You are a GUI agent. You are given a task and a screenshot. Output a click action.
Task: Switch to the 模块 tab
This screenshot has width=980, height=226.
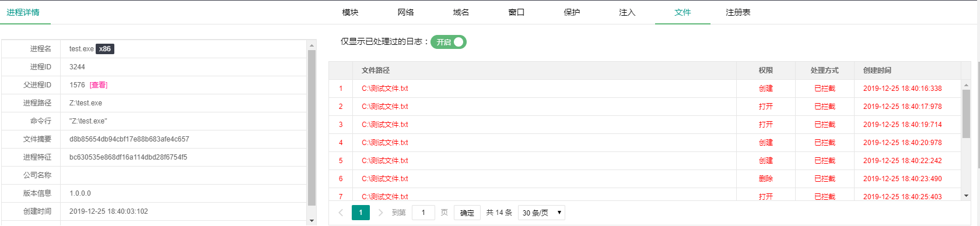(350, 12)
